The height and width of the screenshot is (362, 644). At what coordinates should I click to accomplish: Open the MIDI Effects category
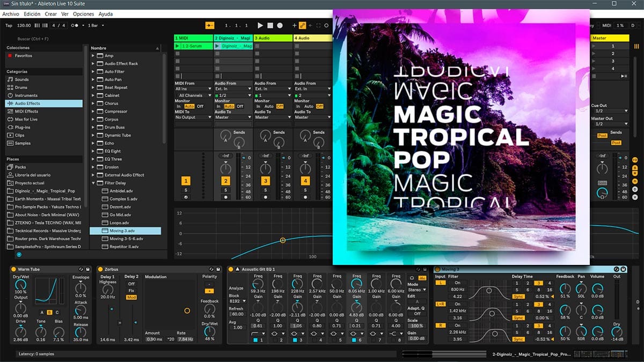click(44, 112)
